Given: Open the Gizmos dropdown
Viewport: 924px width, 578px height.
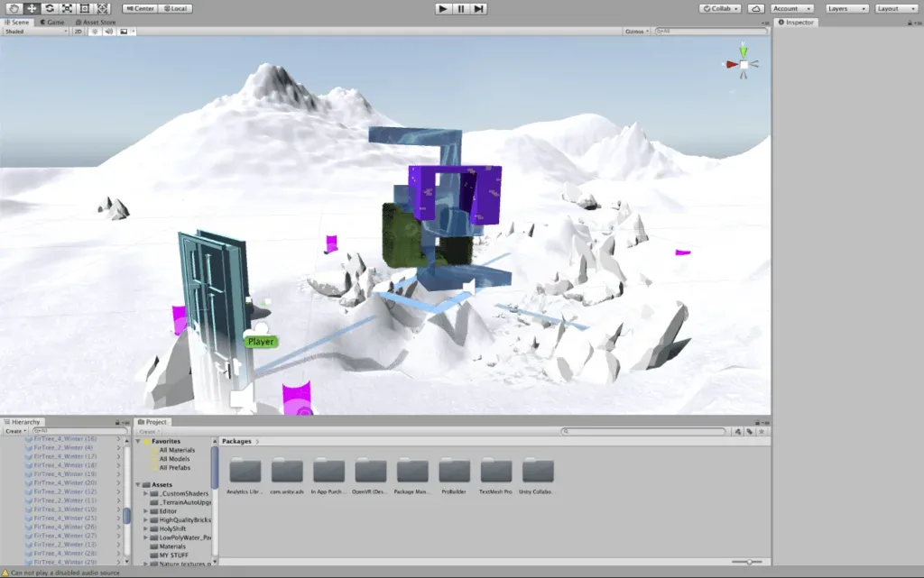Looking at the screenshot, I should tap(636, 32).
